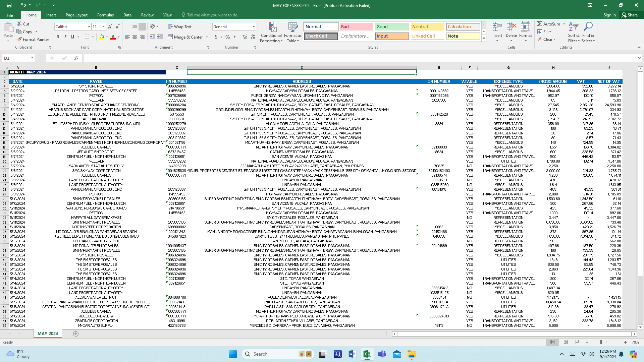
Task: Click the Delete cells icon
Action: click(x=511, y=27)
